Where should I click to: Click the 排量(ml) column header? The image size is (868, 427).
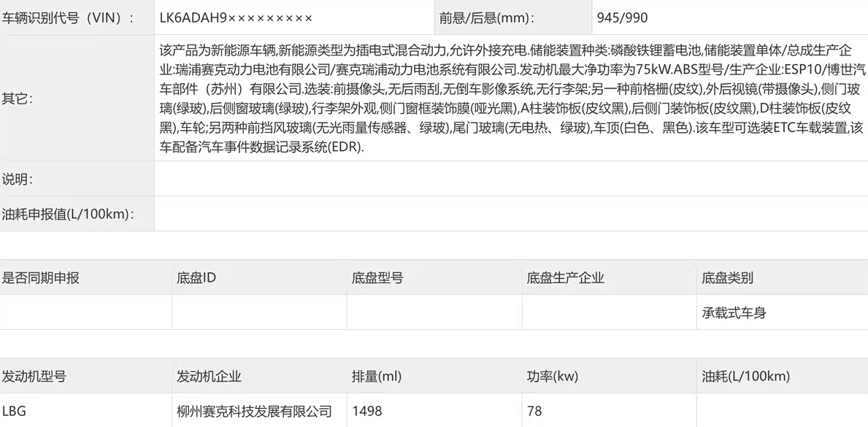[377, 377]
